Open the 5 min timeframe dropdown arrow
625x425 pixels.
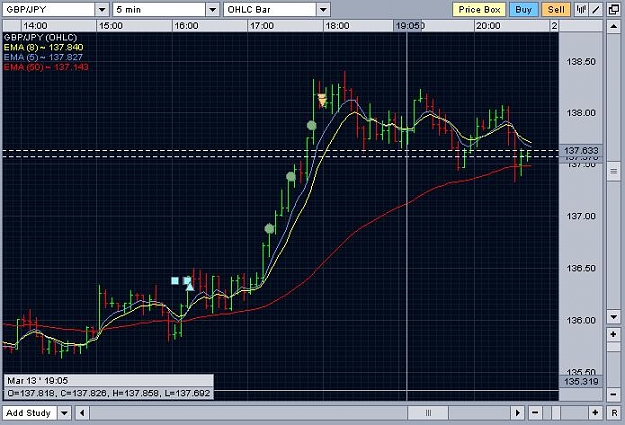tap(213, 10)
